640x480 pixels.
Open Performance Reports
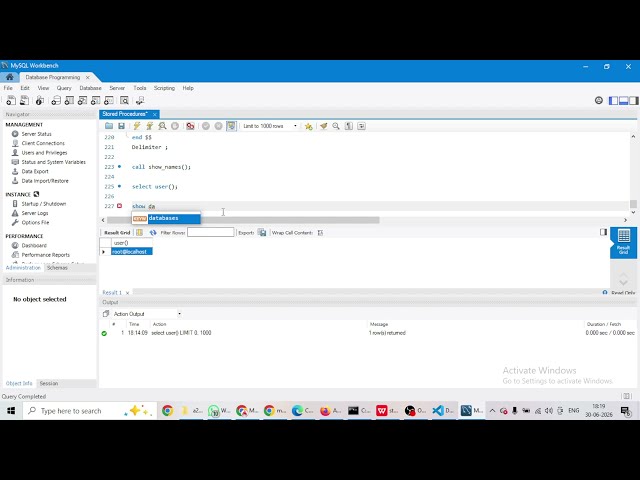point(45,255)
